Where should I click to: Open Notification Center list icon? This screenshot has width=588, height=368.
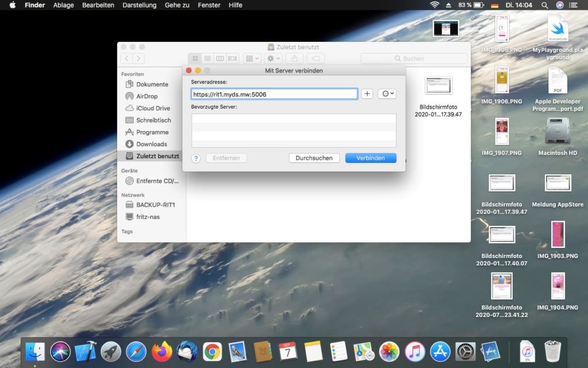574,5
